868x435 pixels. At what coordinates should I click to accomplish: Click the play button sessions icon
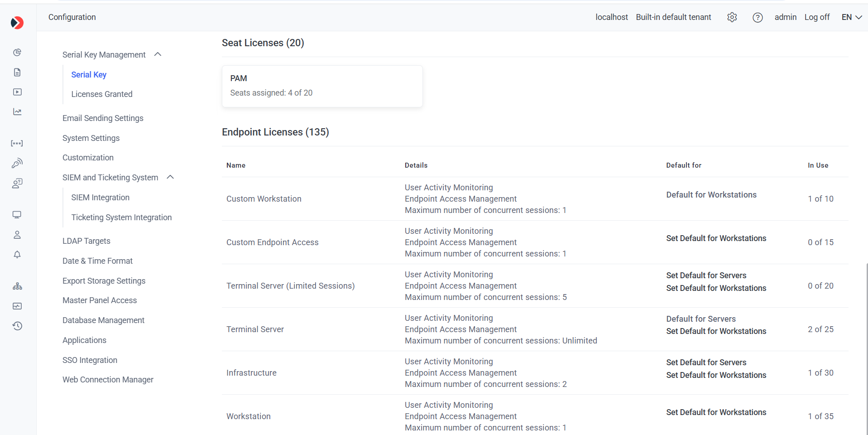[x=17, y=92]
